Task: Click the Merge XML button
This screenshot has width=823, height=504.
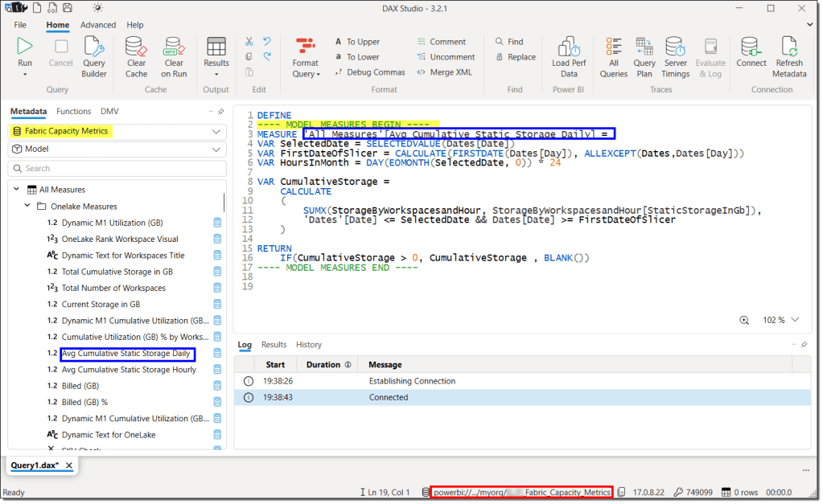Action: click(x=445, y=72)
